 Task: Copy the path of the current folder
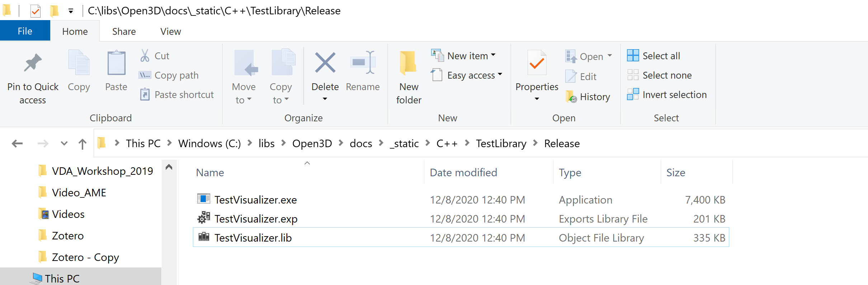click(169, 75)
